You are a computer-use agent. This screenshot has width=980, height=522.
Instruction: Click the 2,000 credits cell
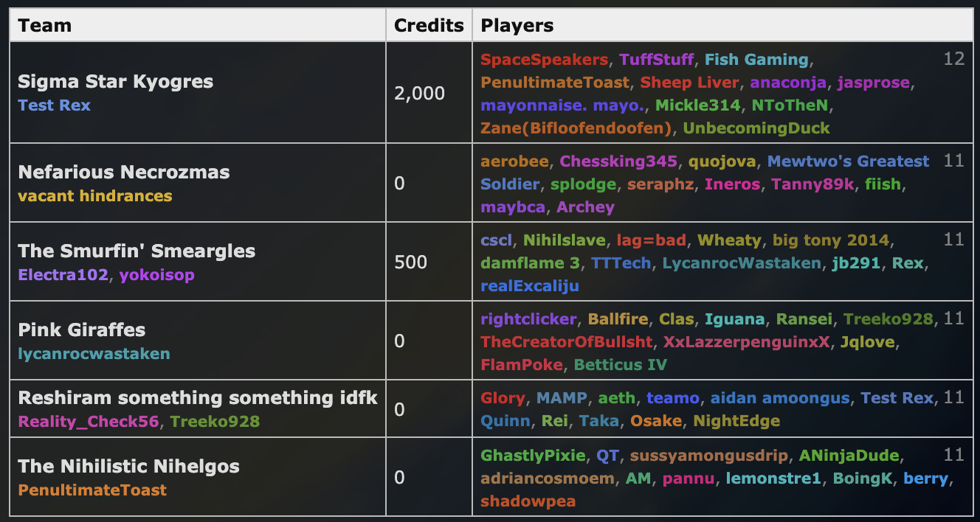tap(420, 93)
